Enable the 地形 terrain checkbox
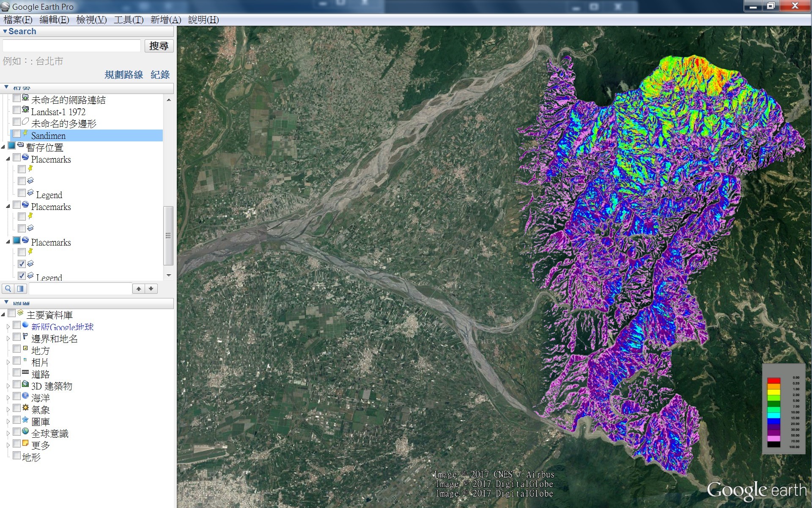812x508 pixels. pos(16,456)
